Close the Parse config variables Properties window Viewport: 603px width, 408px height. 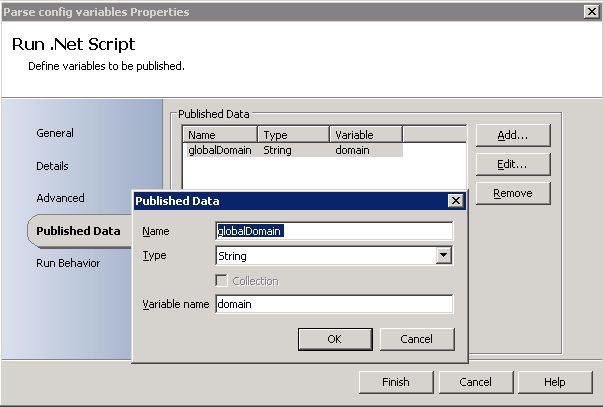pos(592,12)
